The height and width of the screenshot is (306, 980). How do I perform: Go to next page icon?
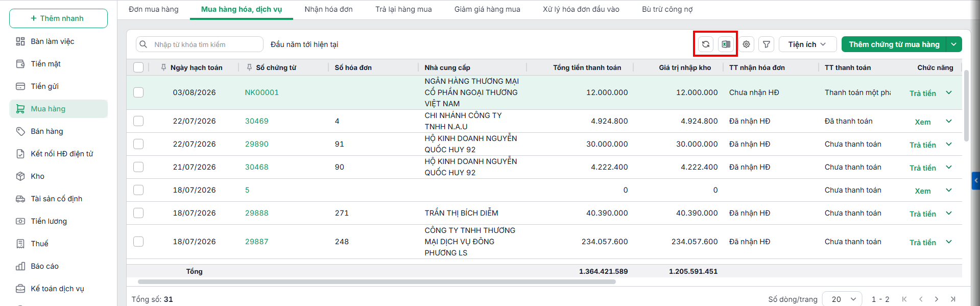pos(937,299)
